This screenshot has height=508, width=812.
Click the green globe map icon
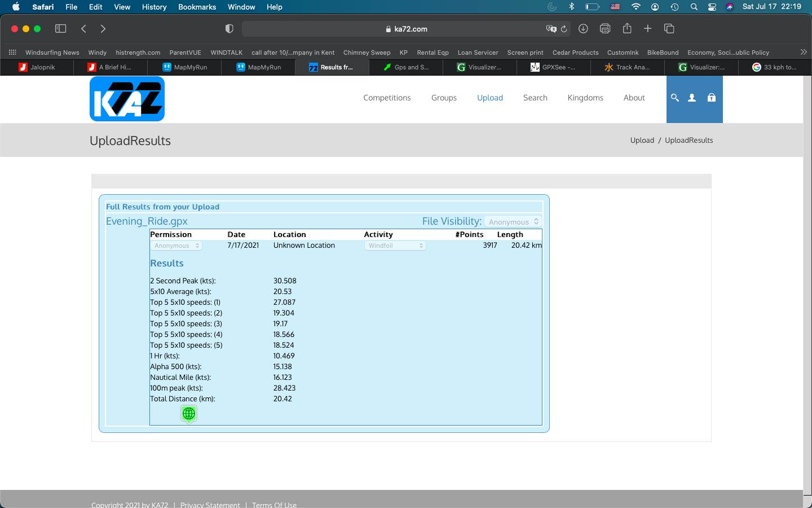click(x=189, y=414)
